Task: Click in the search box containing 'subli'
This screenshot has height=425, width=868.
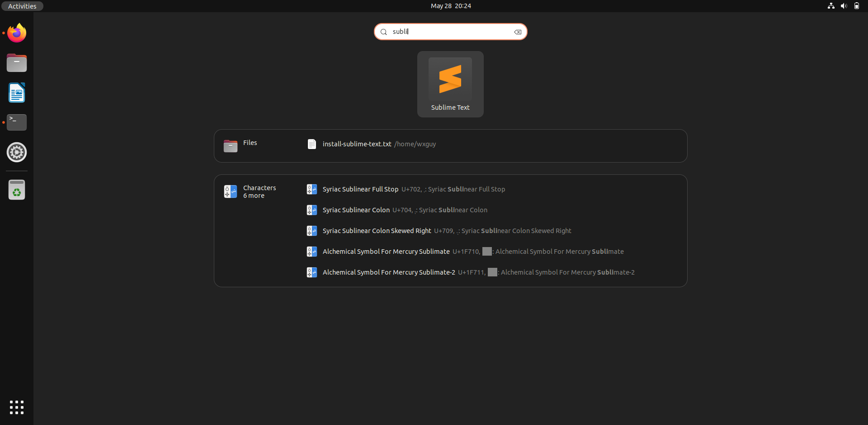Action: pyautogui.click(x=451, y=32)
